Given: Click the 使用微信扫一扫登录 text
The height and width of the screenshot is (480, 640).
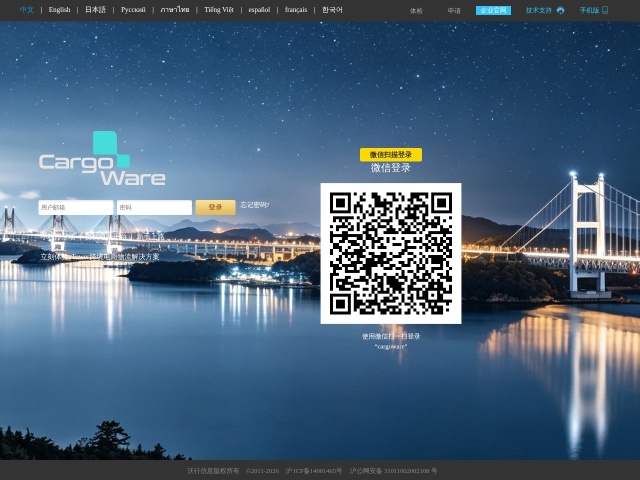Looking at the screenshot, I should [x=391, y=336].
